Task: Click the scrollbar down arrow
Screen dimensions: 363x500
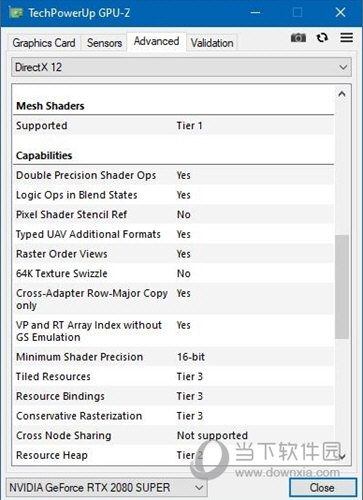Action: pyautogui.click(x=342, y=456)
